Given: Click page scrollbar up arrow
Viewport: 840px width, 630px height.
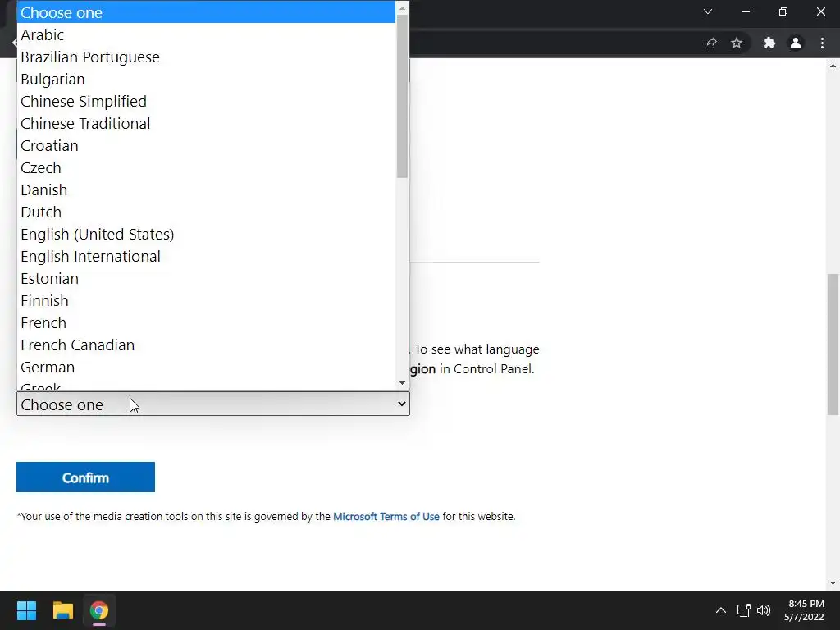Looking at the screenshot, I should pyautogui.click(x=833, y=66).
